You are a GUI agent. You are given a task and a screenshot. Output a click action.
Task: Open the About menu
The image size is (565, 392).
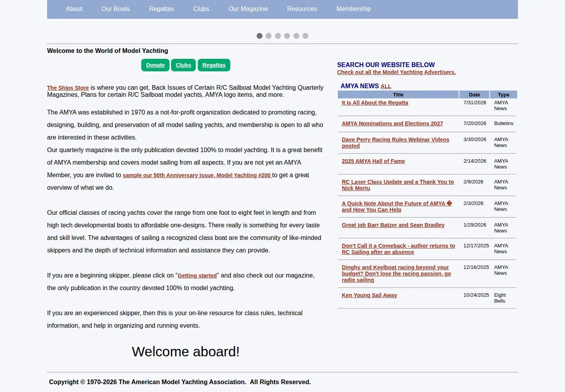74,9
